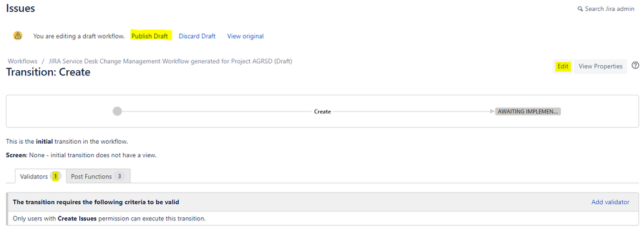Go to the Workflows breadcrumb
Screen dimensions: 644x232
pyautogui.click(x=23, y=61)
